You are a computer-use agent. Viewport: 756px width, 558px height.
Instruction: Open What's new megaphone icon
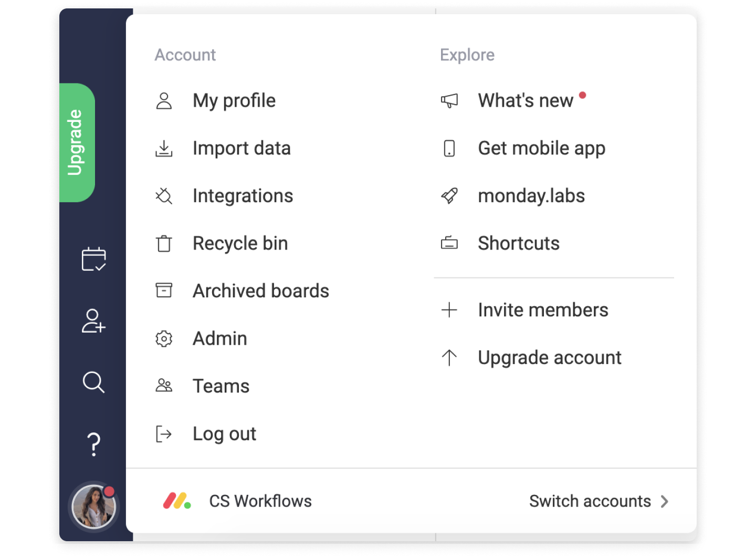[x=449, y=100]
